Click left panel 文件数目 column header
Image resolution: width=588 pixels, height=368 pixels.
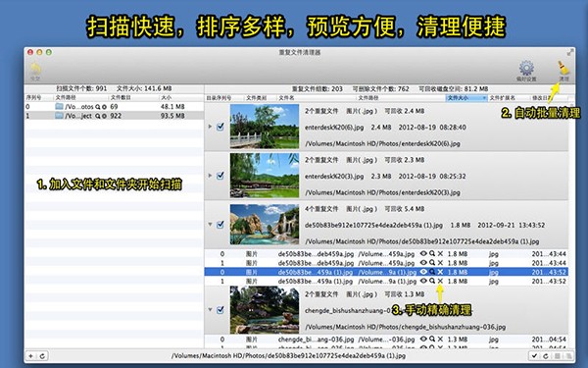point(133,97)
